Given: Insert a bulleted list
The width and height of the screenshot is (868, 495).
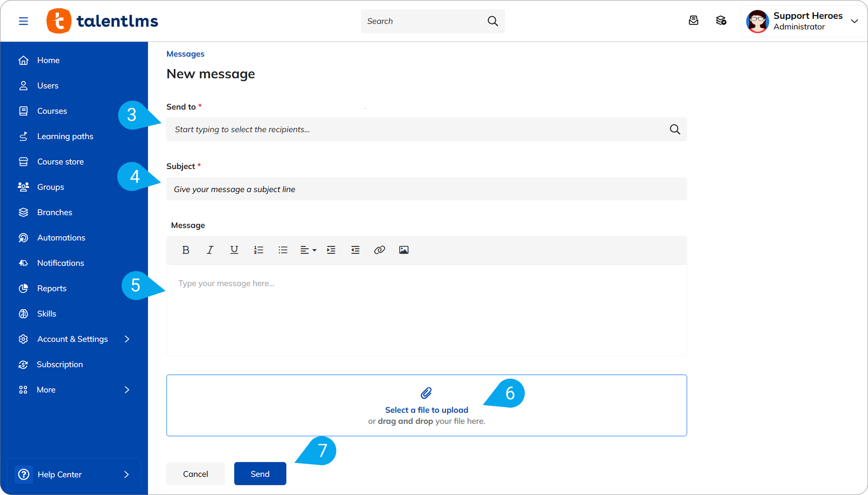Looking at the screenshot, I should tap(283, 250).
